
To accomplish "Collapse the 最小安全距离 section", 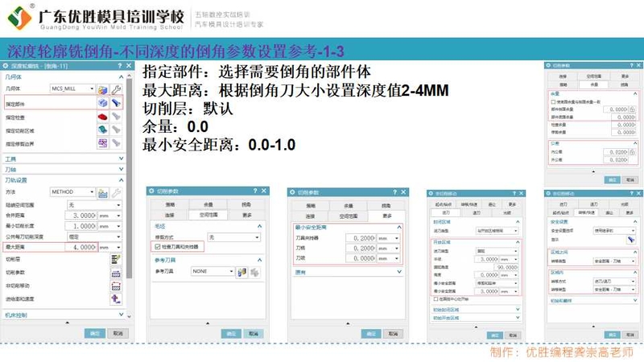I will click(x=398, y=227).
